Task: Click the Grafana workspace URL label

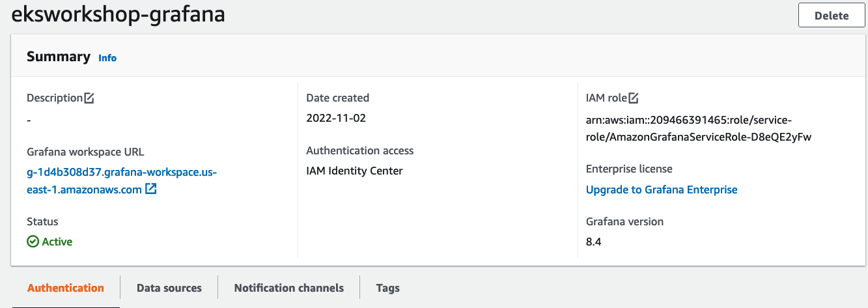Action: tap(85, 152)
